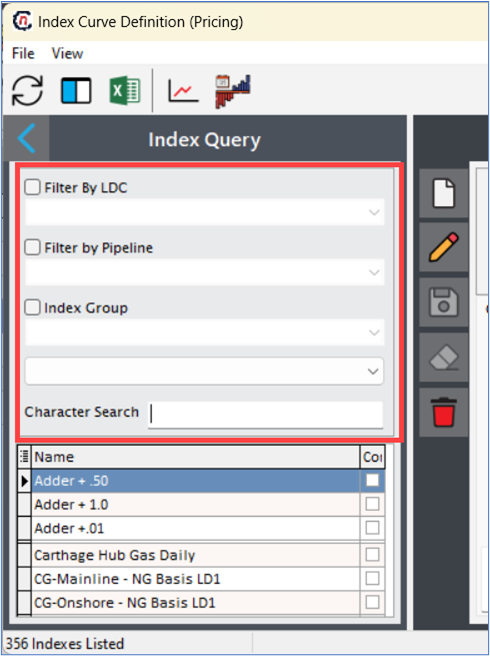Open the View menu
Image resolution: width=490 pixels, height=656 pixels.
pos(67,54)
